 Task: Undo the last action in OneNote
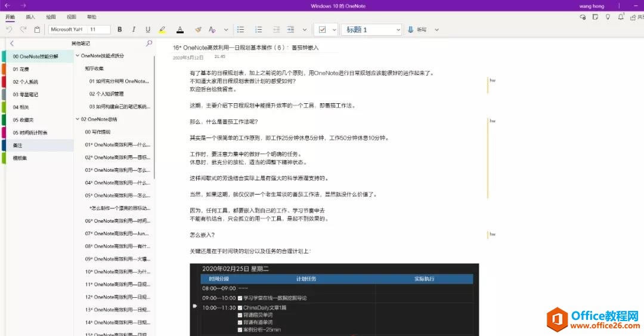point(10,30)
